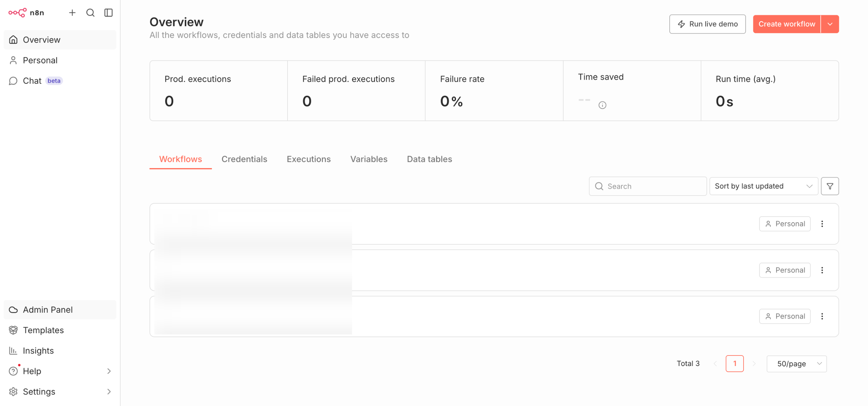Go to Templates in sidebar

pyautogui.click(x=43, y=330)
